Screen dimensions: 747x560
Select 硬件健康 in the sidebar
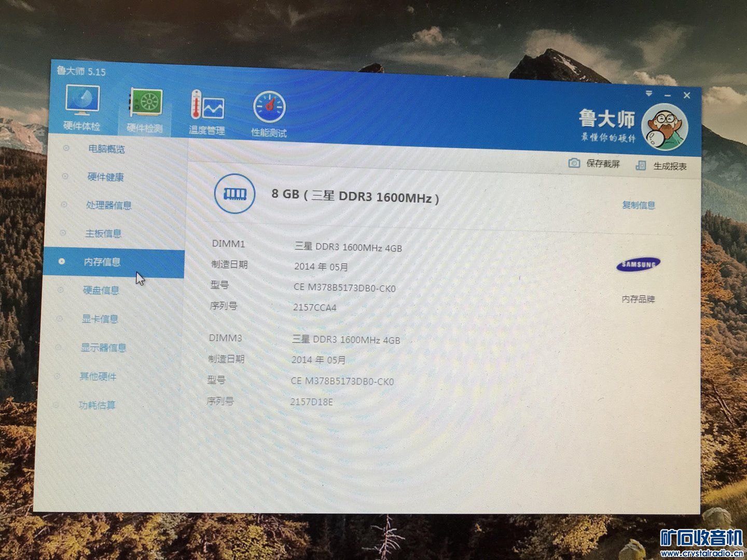[105, 177]
